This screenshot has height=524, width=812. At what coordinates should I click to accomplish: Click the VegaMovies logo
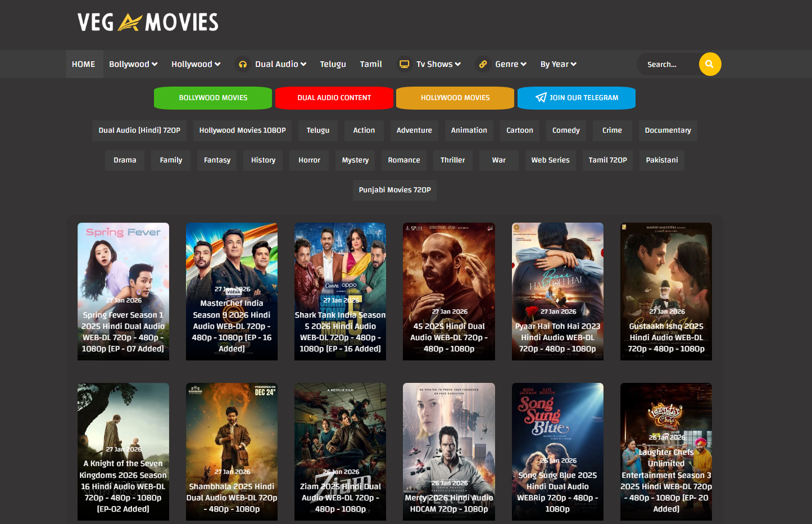click(148, 22)
